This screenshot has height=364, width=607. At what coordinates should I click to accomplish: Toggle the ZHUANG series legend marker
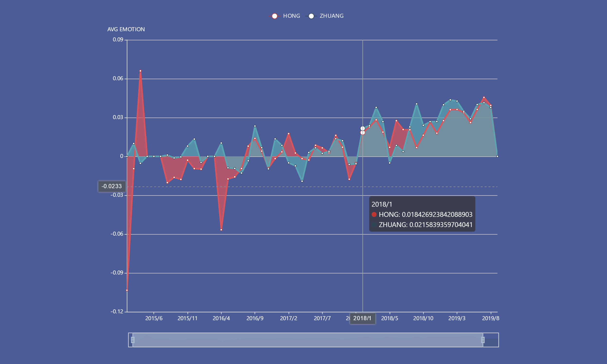(x=311, y=16)
